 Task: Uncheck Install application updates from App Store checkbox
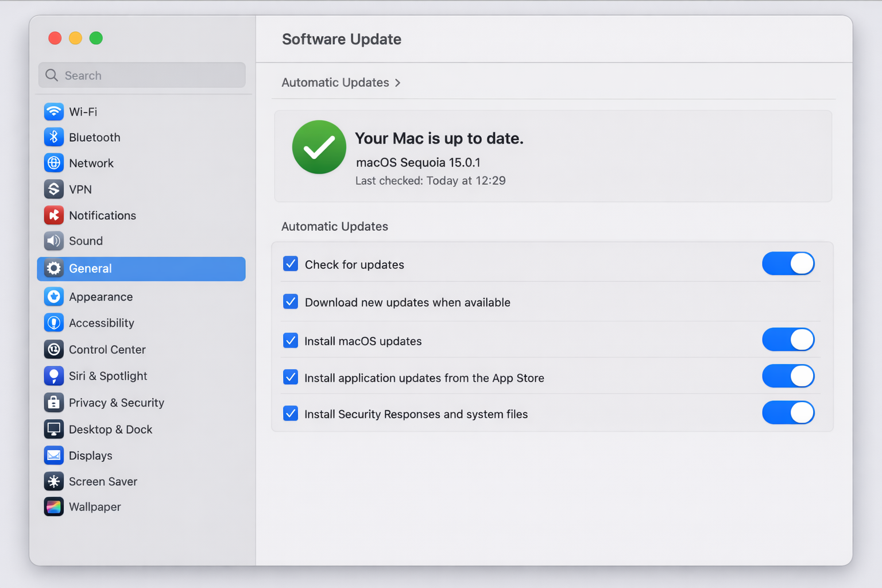coord(291,377)
